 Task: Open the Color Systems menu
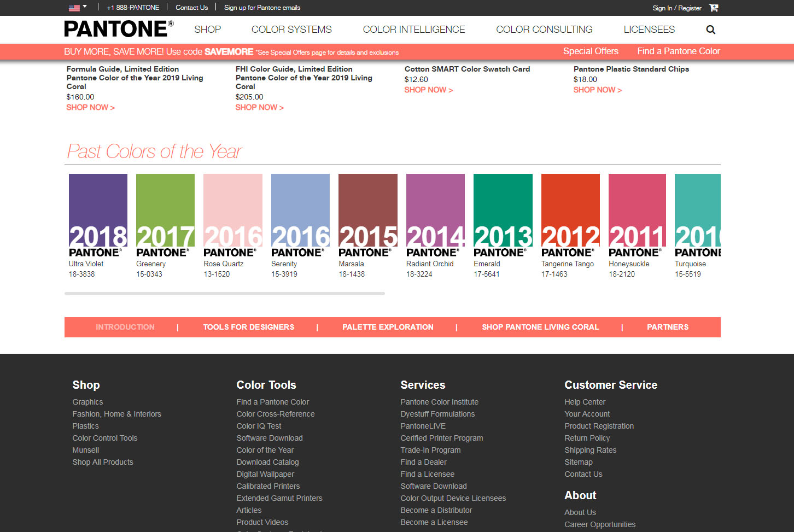(291, 30)
